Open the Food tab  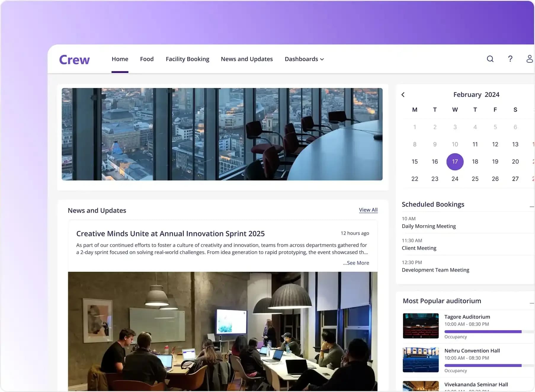pyautogui.click(x=147, y=59)
